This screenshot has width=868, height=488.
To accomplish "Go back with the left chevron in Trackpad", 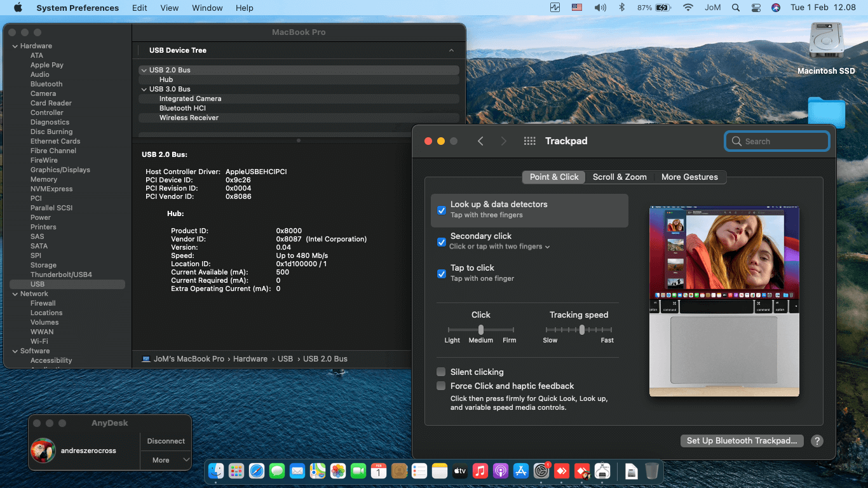I will point(480,141).
